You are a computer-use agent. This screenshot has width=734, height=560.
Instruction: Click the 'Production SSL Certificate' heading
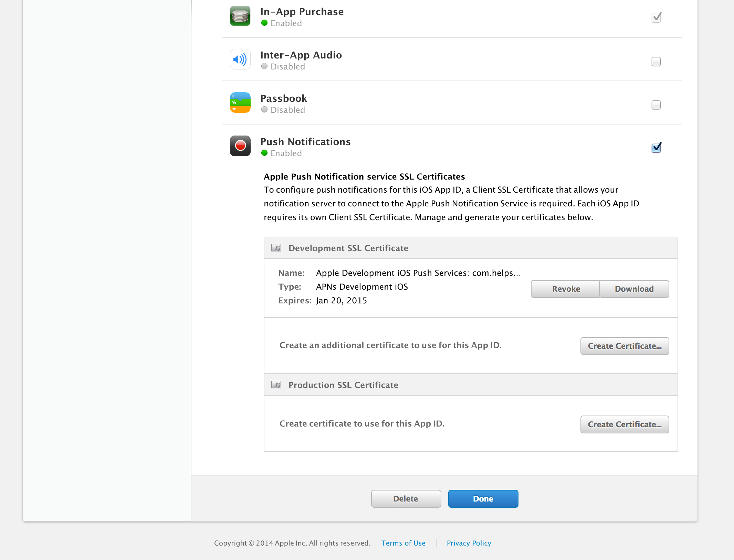(x=343, y=385)
